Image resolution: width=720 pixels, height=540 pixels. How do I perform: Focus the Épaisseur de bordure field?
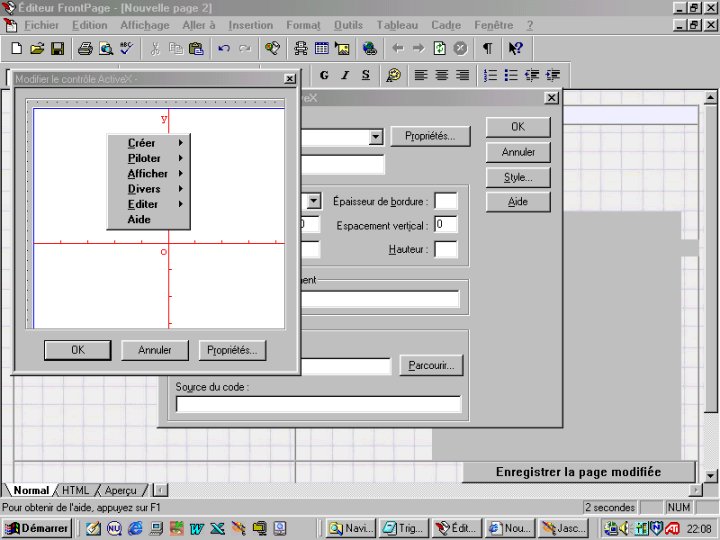[446, 201]
